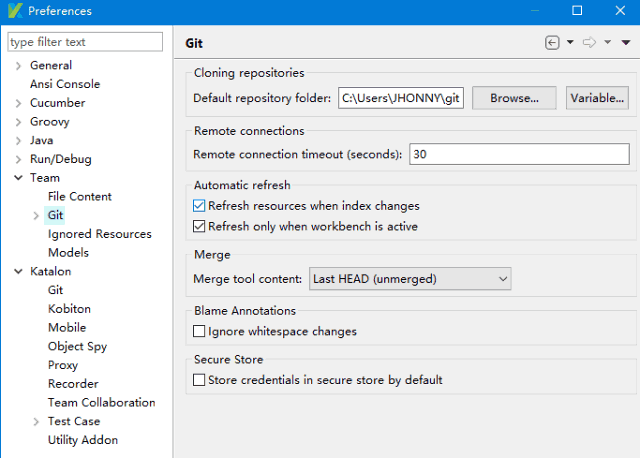
Task: Toggle Refresh only when workbench is active
Action: pyautogui.click(x=199, y=226)
